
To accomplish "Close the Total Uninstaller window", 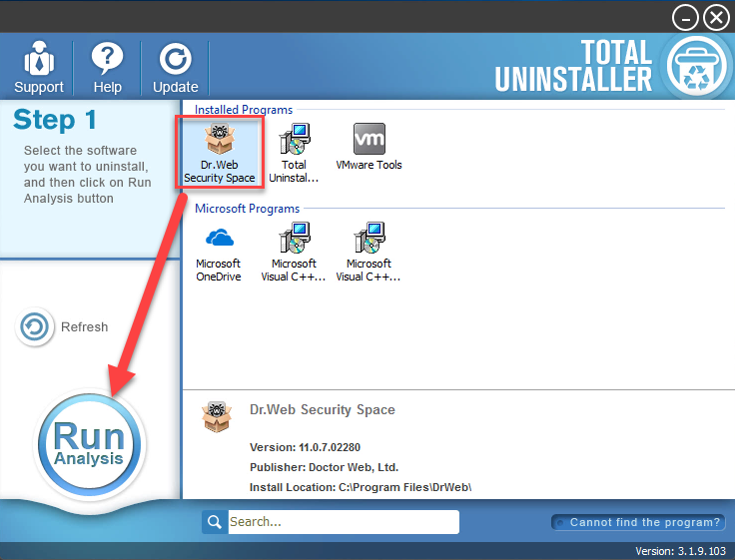I will click(x=716, y=16).
